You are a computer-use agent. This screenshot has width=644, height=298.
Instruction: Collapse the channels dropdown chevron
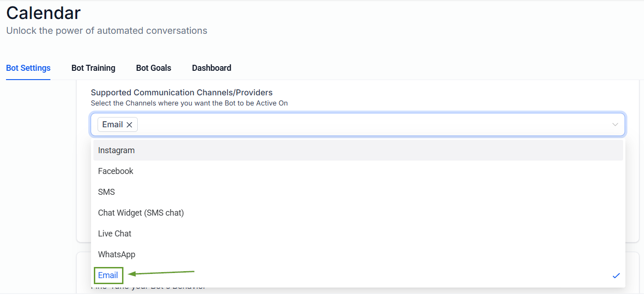click(x=615, y=124)
